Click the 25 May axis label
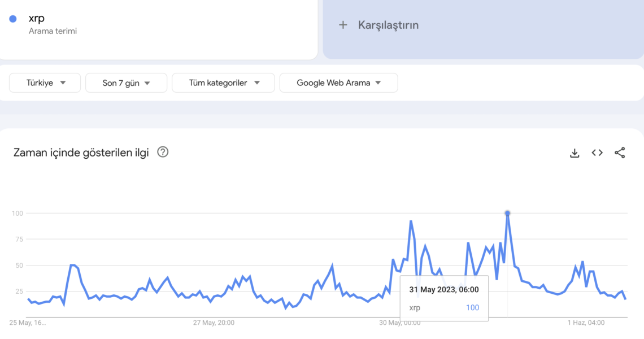Viewport: 644px width, 339px height. pyautogui.click(x=28, y=323)
